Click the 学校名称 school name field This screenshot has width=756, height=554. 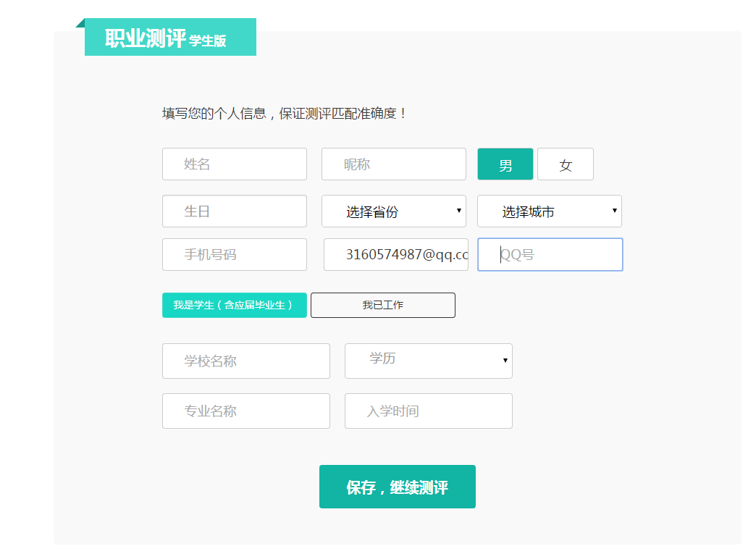pyautogui.click(x=246, y=361)
